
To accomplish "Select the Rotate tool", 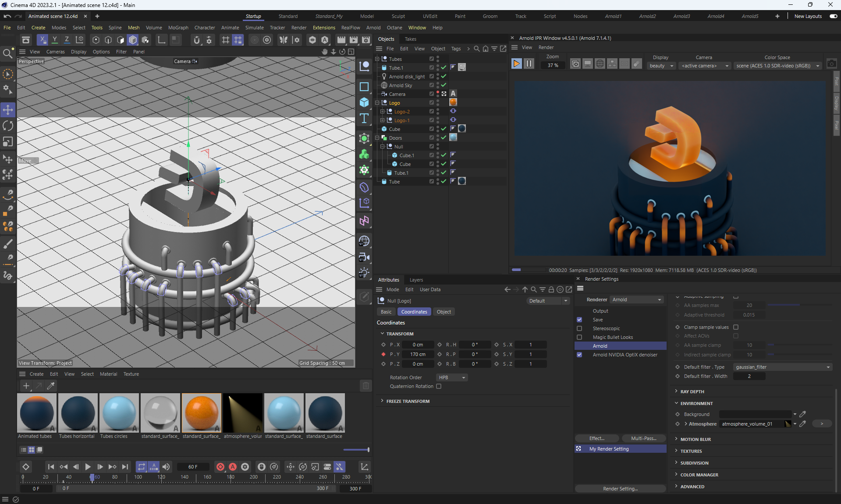I will pyautogui.click(x=8, y=126).
